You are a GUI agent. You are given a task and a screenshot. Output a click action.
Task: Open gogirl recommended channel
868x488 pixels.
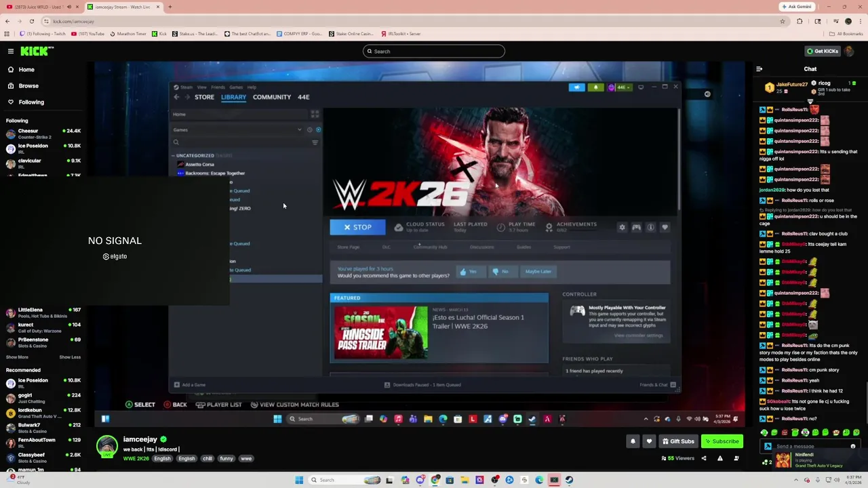pyautogui.click(x=42, y=398)
